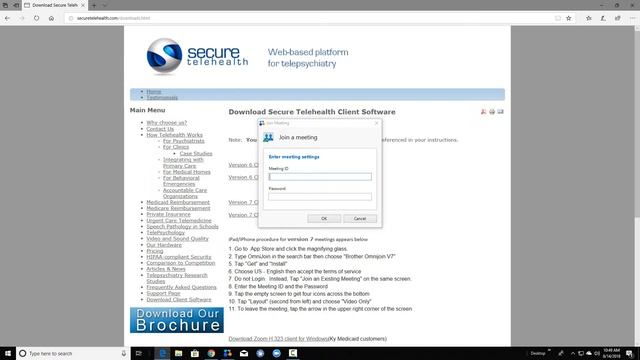Open the Frequently Asked Questions link

tap(181, 287)
